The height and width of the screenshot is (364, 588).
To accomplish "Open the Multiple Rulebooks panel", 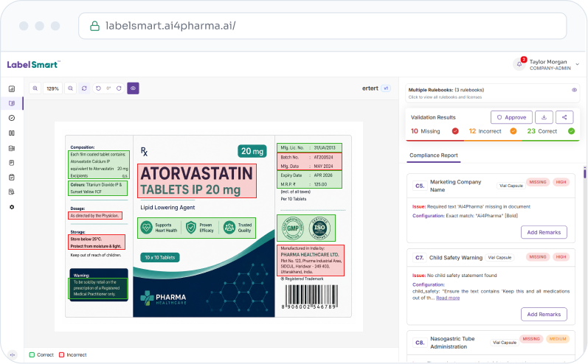I will 493,94.
